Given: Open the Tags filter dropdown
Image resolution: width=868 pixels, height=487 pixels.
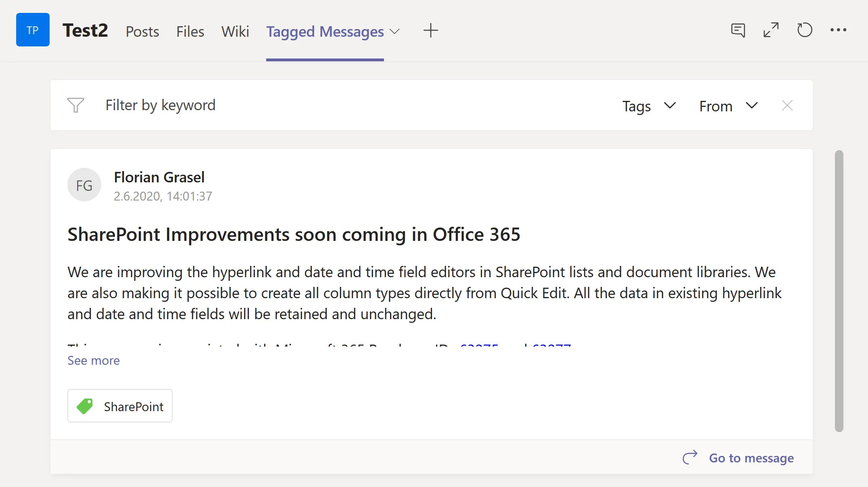Looking at the screenshot, I should [x=647, y=106].
